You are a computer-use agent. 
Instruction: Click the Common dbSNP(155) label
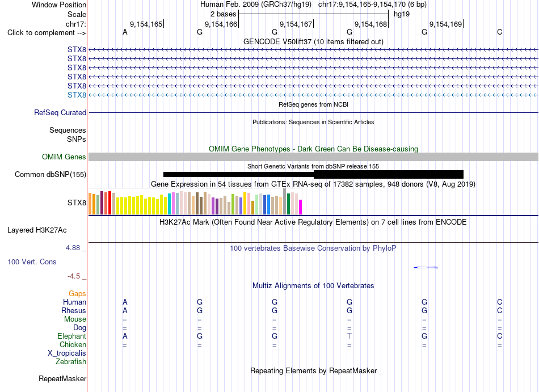50,175
